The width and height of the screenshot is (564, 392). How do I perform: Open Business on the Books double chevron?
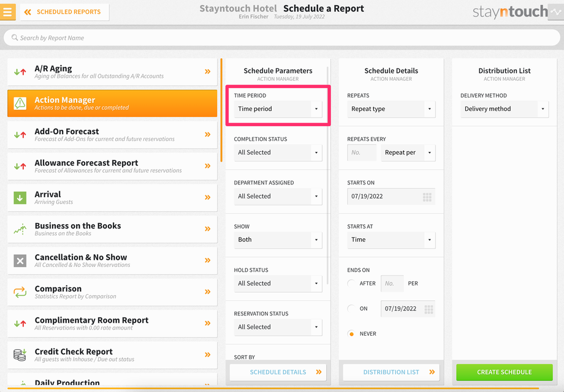pos(208,229)
